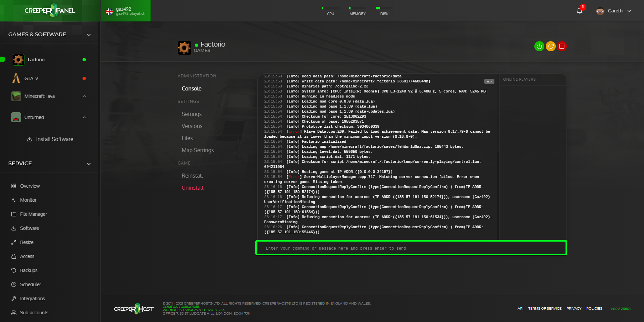The width and height of the screenshot is (644, 322).
Task: Click the Scheduler clock icon
Action: click(14, 284)
